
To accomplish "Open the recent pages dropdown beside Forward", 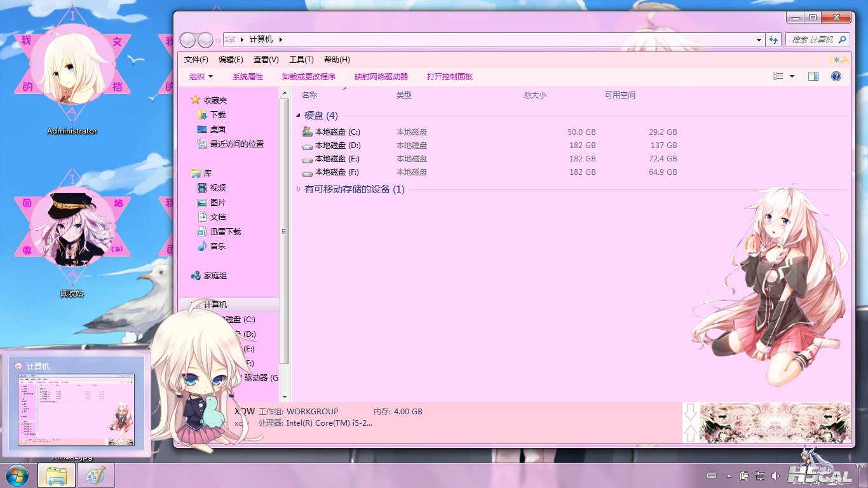I will (218, 40).
